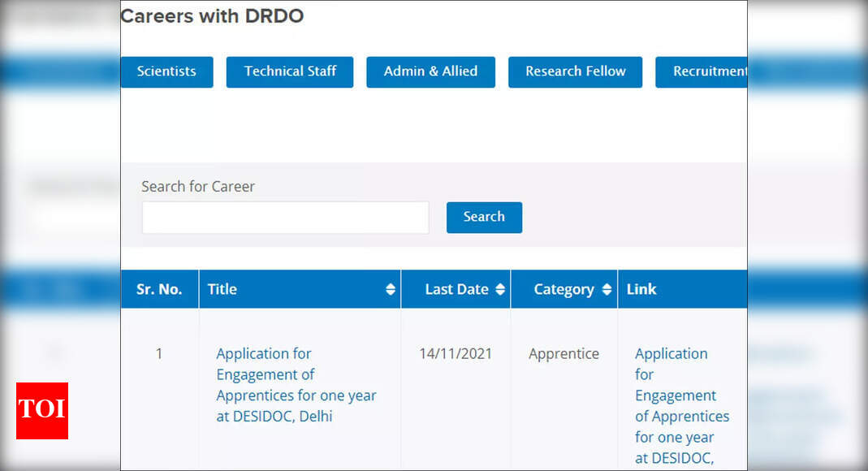The width and height of the screenshot is (868, 471).
Task: Open the application link in Link column
Action: click(x=682, y=406)
